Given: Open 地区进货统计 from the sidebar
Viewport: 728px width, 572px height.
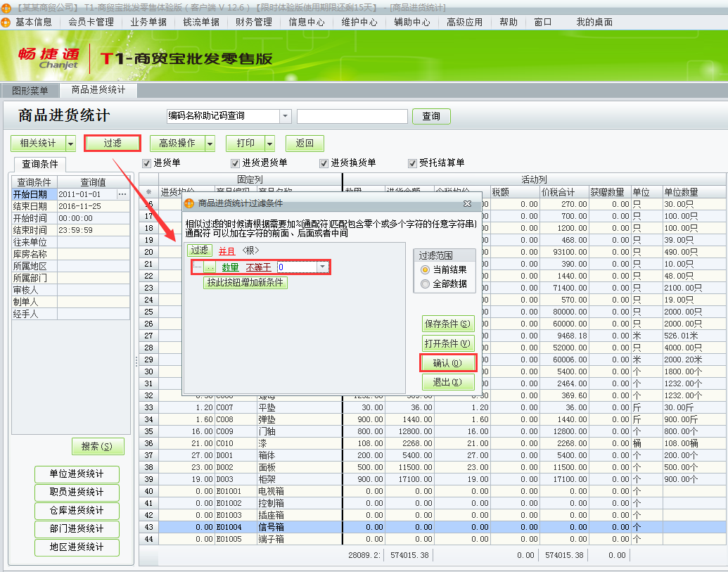Looking at the screenshot, I should pos(77,547).
